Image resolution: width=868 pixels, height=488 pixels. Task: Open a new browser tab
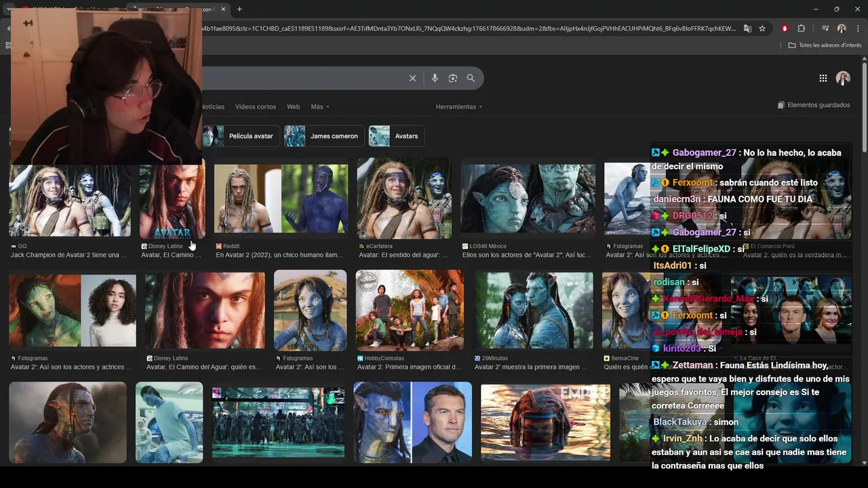[239, 9]
